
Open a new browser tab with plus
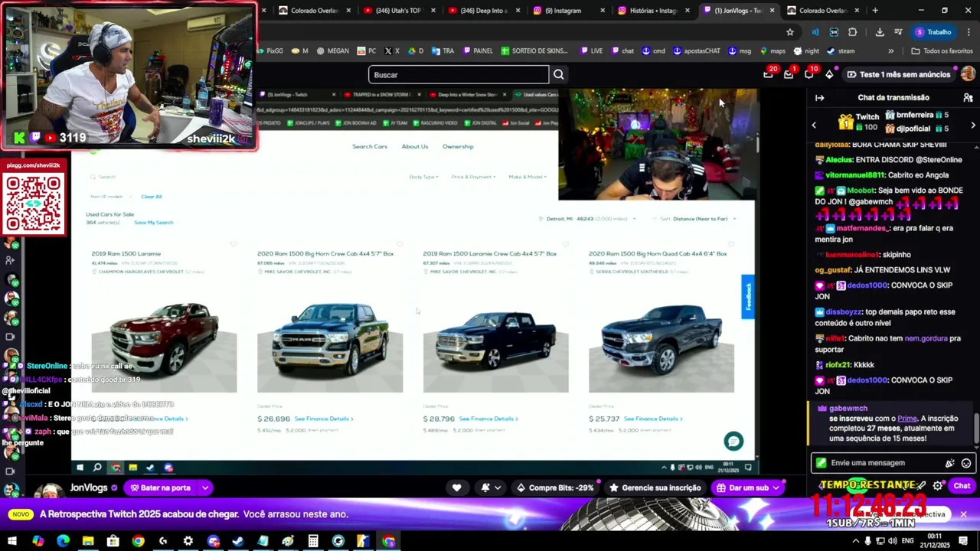(x=875, y=11)
